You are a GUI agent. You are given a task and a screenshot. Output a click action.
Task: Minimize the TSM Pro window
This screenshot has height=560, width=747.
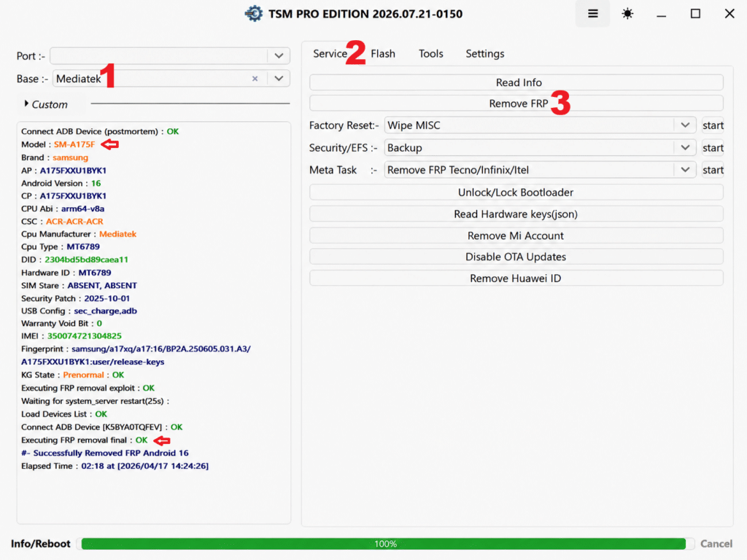(x=661, y=15)
